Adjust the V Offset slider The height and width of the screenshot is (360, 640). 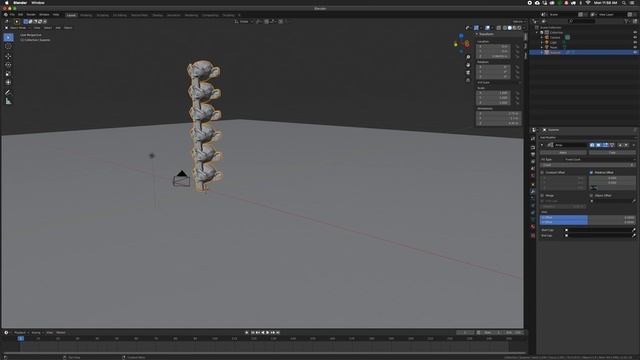click(588, 222)
